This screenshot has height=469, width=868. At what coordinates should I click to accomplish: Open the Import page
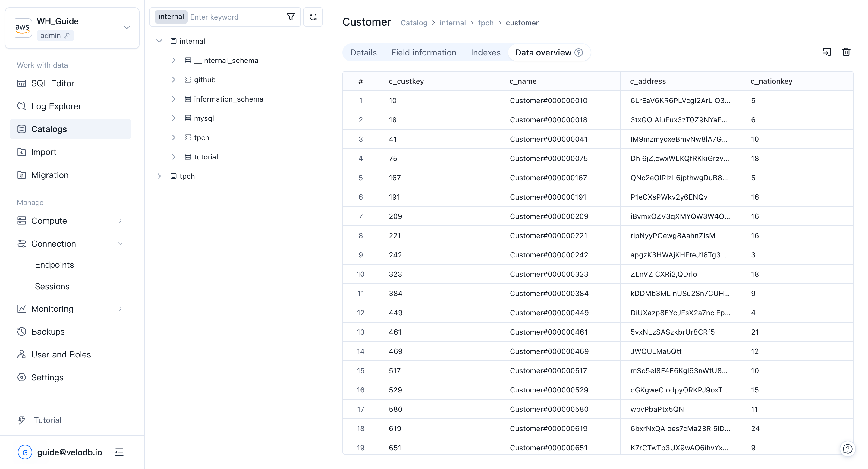(43, 152)
